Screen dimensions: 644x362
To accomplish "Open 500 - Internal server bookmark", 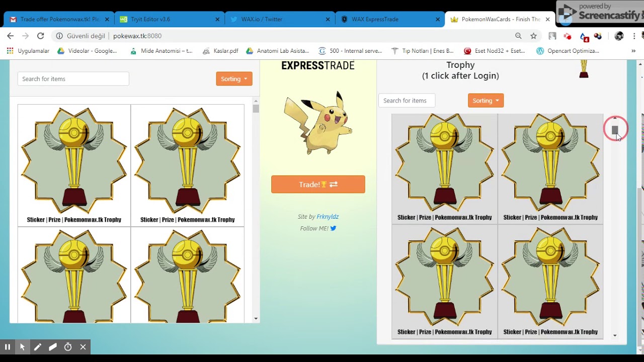I will pos(350,51).
